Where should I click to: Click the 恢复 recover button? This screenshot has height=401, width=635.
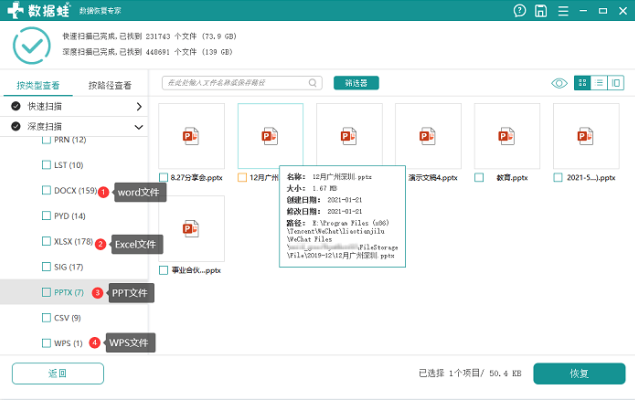tap(579, 373)
